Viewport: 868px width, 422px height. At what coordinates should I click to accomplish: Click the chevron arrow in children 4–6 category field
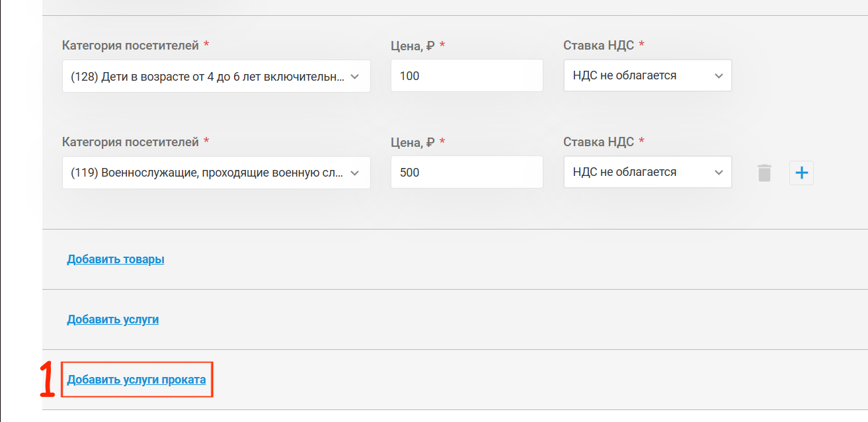(354, 76)
